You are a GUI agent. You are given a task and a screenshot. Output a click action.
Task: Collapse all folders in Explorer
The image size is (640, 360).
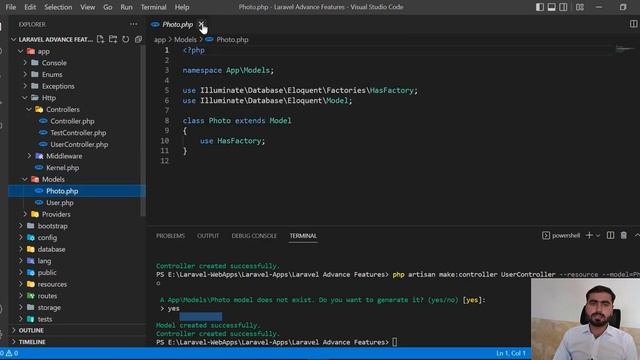pyautogui.click(x=138, y=39)
